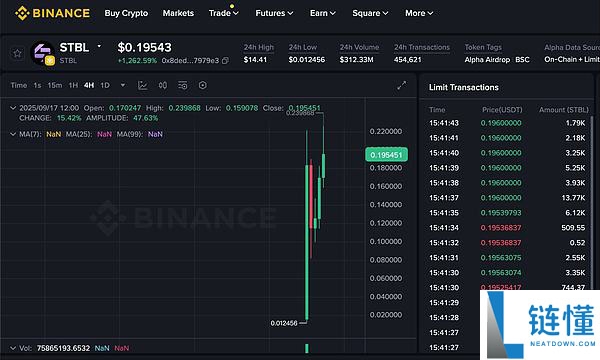Screen dimensions: 600x360
Task: Copy the contract address 0x8ded...7979e3
Action: click(225, 60)
